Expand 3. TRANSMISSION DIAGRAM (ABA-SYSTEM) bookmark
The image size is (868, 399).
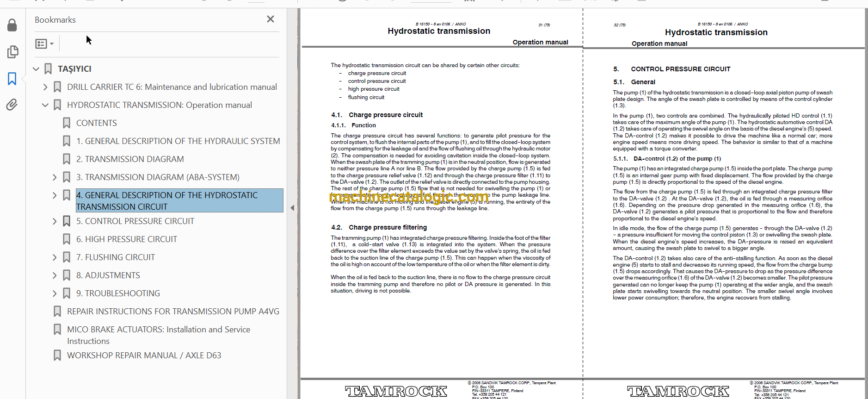55,177
